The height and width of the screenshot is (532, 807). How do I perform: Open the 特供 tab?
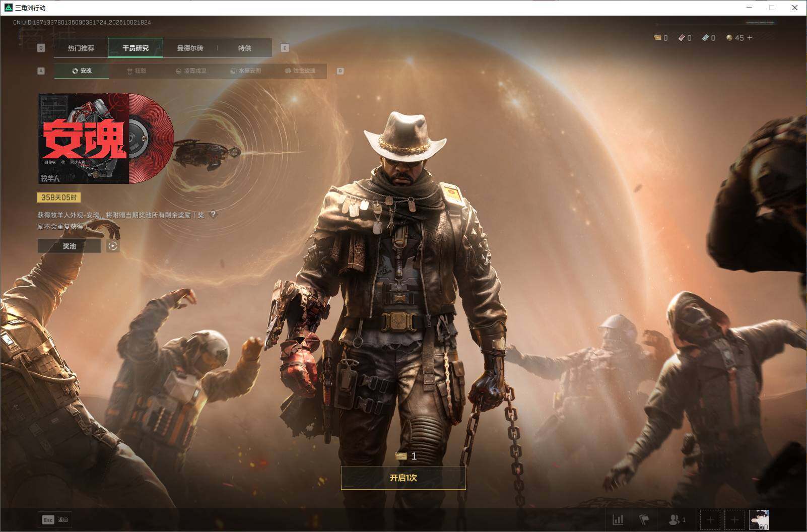[245, 48]
